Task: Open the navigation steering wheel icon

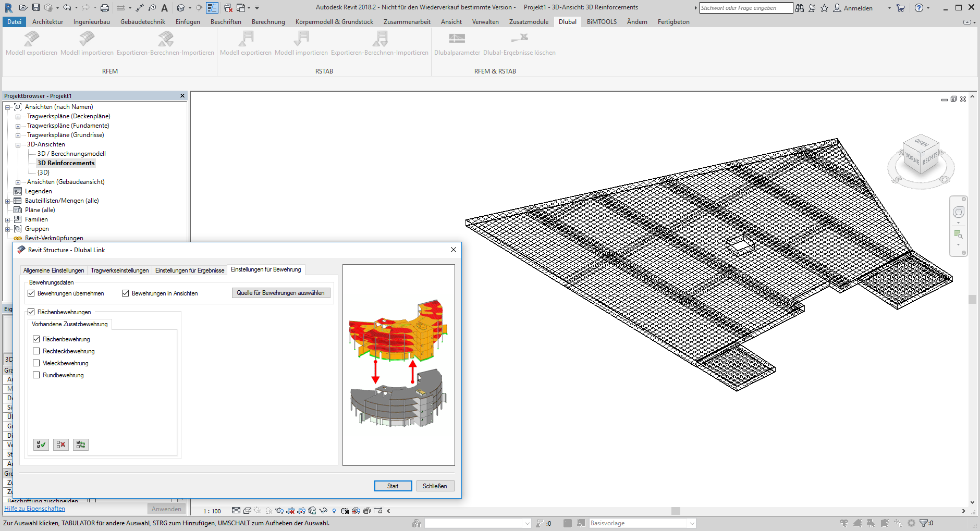Action: click(x=959, y=212)
